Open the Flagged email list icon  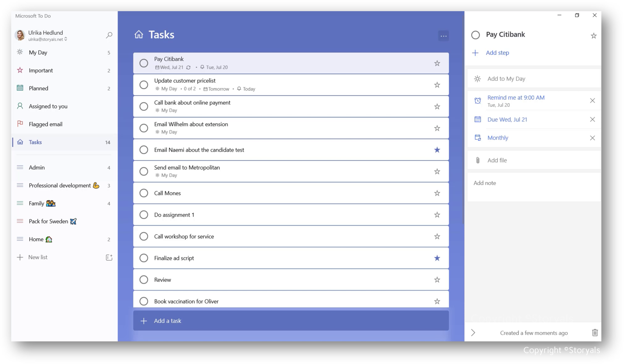click(x=20, y=124)
